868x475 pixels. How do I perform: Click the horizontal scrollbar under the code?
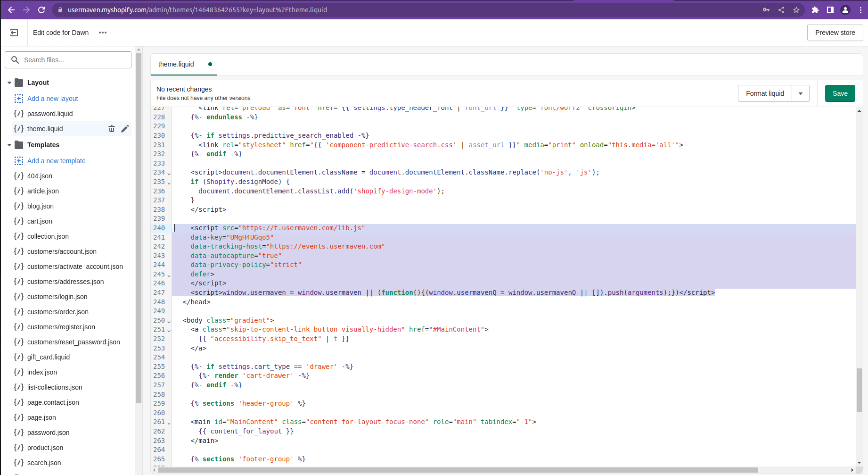click(x=457, y=470)
